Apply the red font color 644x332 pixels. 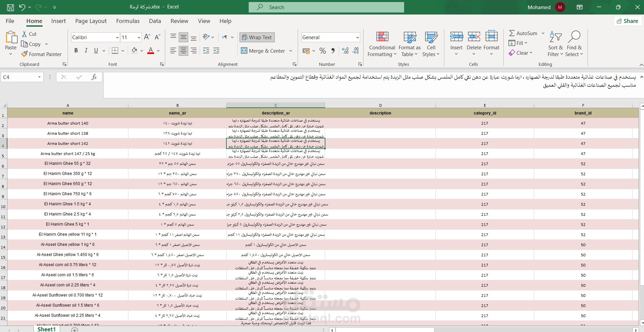[151, 51]
